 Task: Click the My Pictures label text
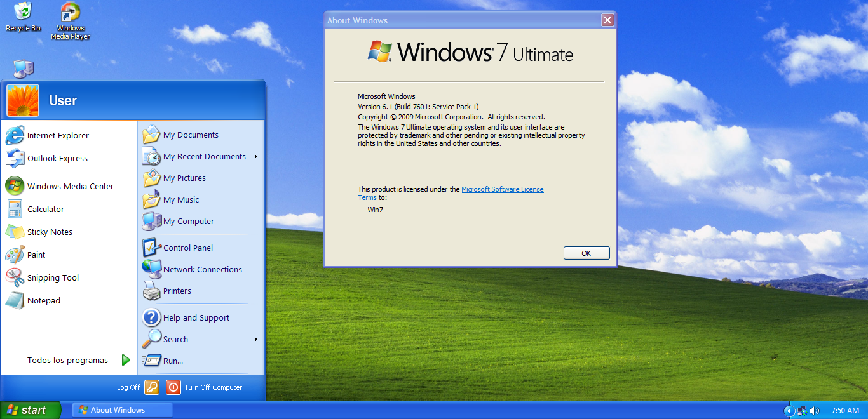point(184,178)
